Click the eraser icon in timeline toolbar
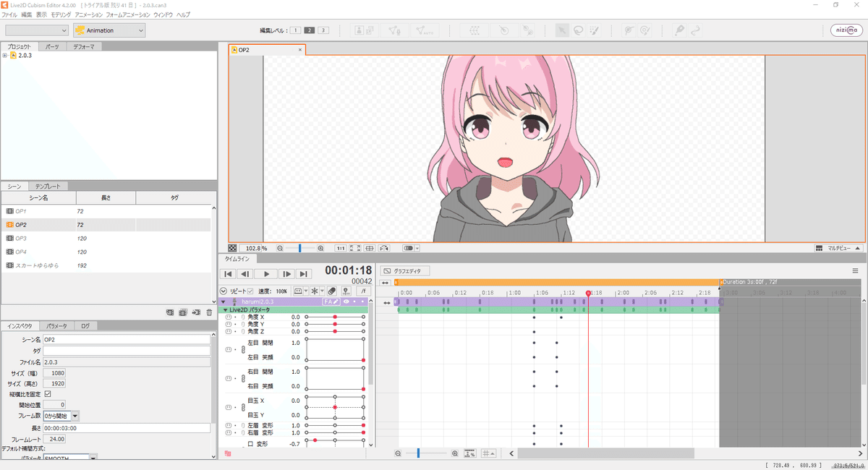Screen dimensions: 868x470 332,291
